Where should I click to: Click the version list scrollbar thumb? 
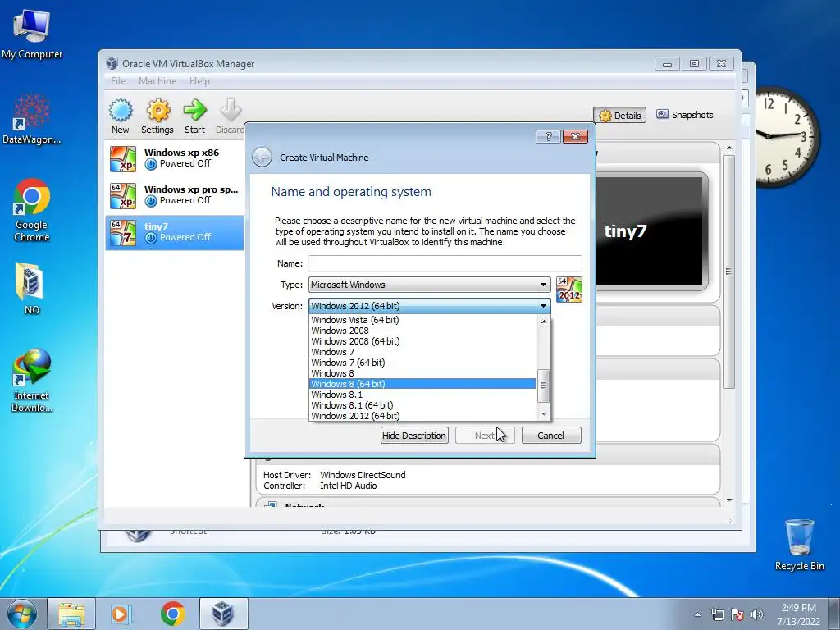(x=543, y=386)
